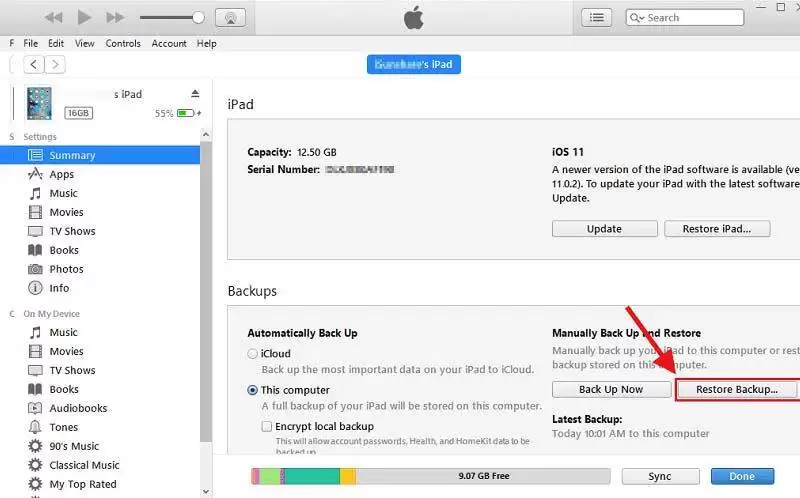The width and height of the screenshot is (800, 498).
Task: Click the Sync button
Action: [x=660, y=477]
